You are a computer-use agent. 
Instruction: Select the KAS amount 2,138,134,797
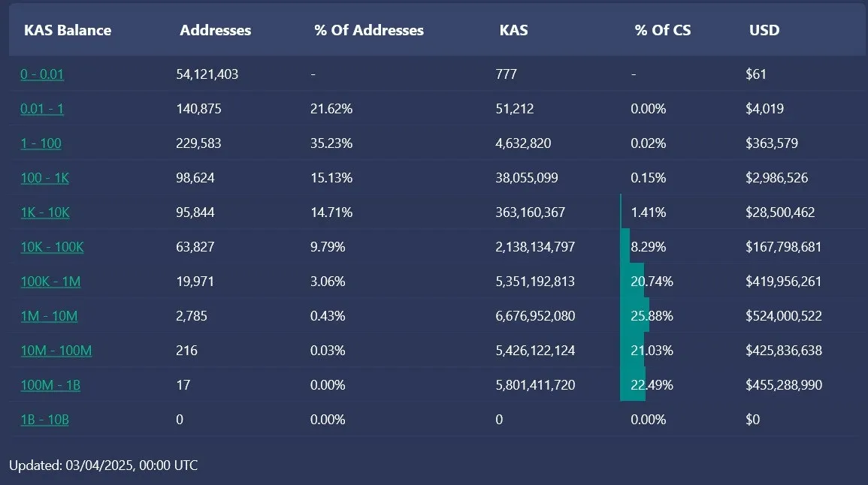pos(535,247)
